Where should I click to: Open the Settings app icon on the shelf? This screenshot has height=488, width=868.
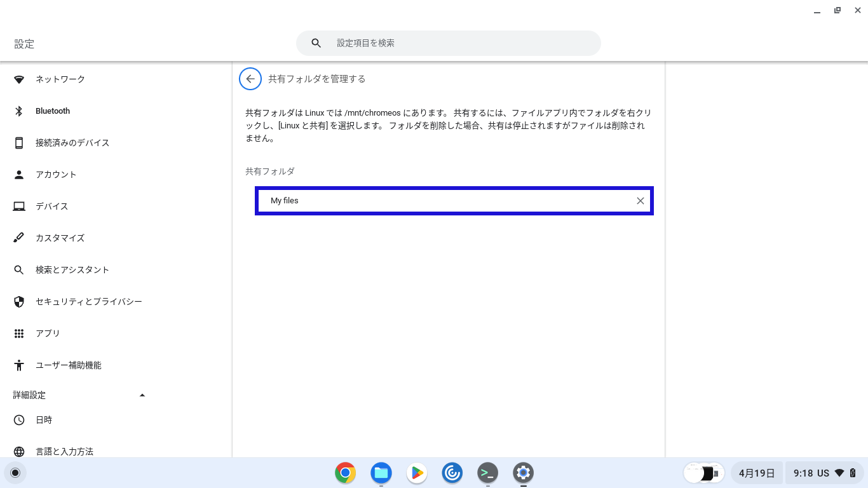tap(523, 473)
